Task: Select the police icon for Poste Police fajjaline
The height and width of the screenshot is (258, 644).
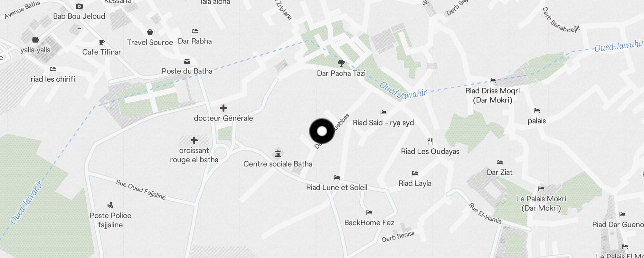Action: pos(110,205)
